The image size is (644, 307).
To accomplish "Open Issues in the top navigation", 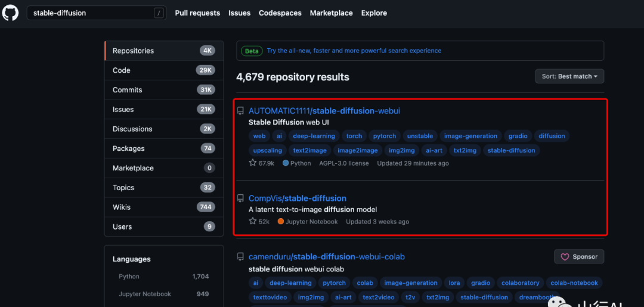I will [x=240, y=13].
